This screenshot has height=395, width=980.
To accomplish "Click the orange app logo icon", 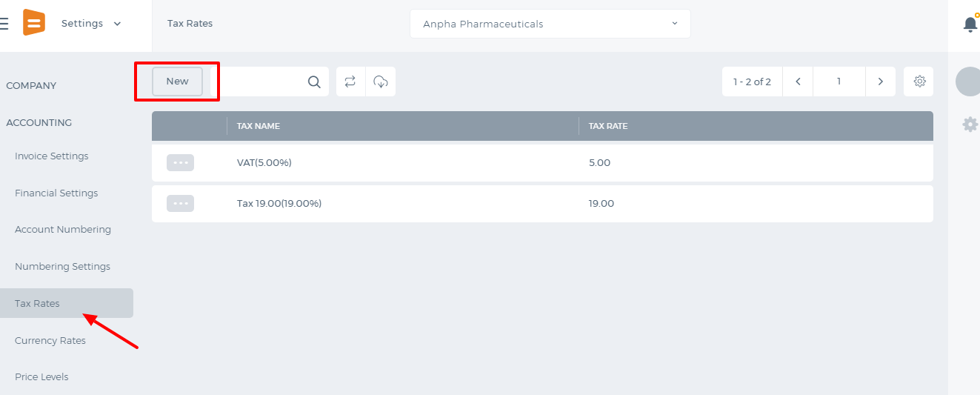I will 34,23.
